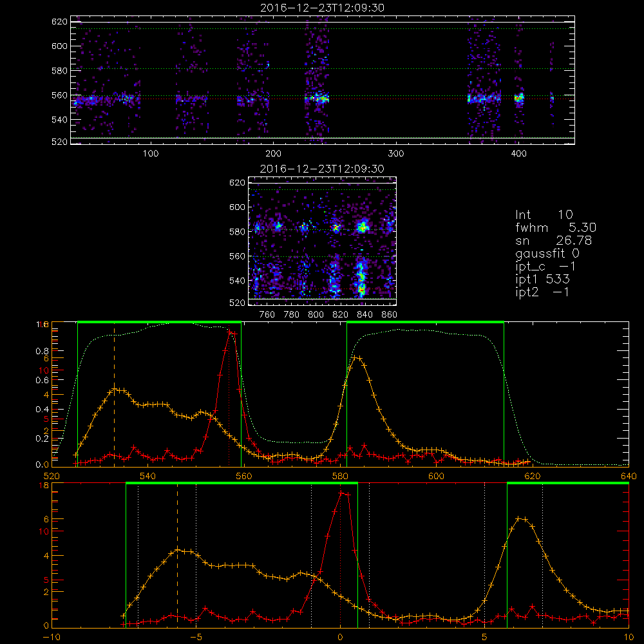Image resolution: width=644 pixels, height=644 pixels.
Task: Select the 'gaussfit 0' readout line
Action: (547, 253)
